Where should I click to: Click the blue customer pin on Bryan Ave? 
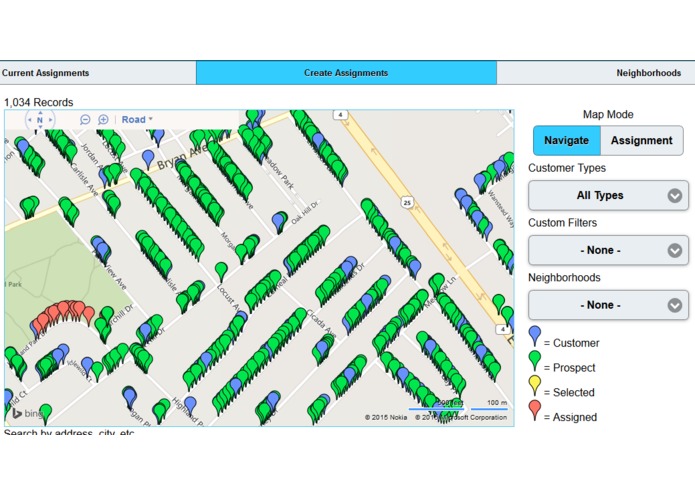pos(148,159)
